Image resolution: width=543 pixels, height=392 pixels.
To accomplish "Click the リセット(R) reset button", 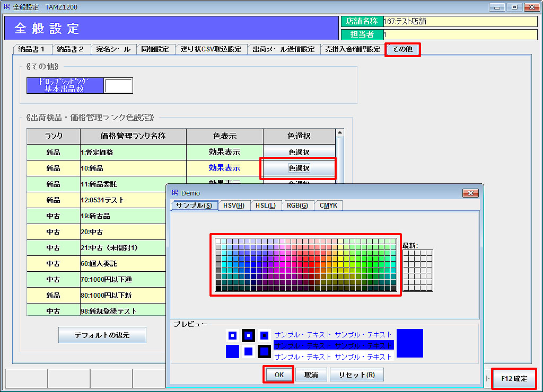I will (356, 375).
